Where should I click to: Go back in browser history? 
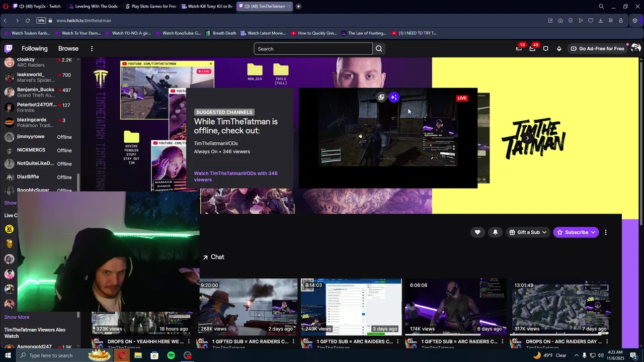(5, 21)
